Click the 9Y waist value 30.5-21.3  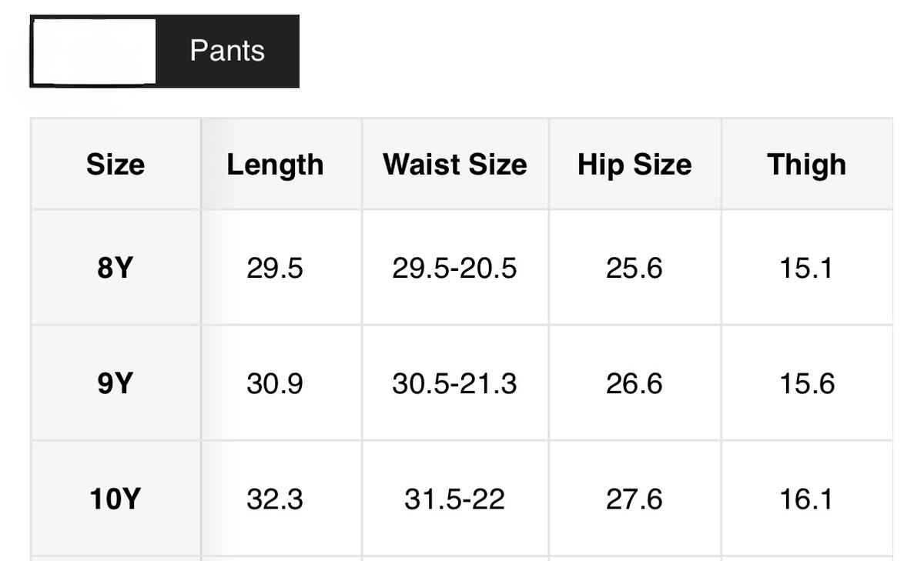pyautogui.click(x=454, y=383)
